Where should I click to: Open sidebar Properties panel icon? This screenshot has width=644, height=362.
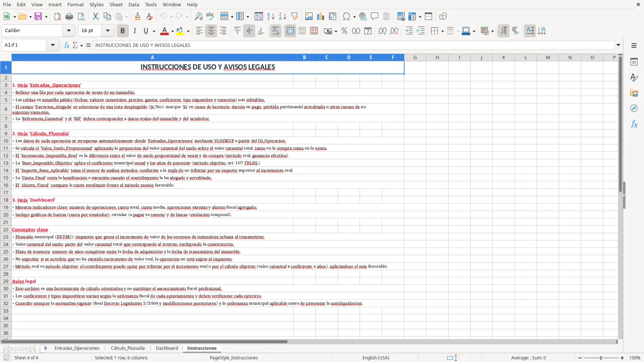[634, 62]
